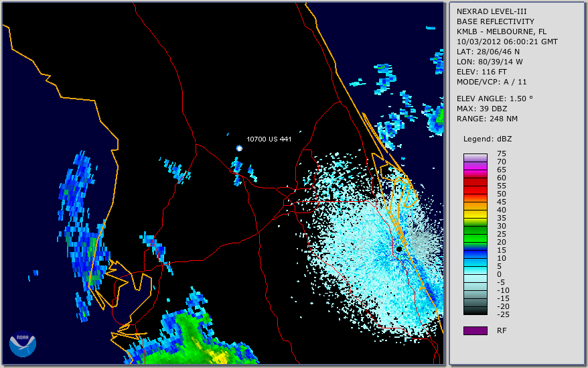This screenshot has height=368, width=588.
Task: Click the 'KMLB - MELBOURNE, FL' station text
Action: (x=502, y=32)
